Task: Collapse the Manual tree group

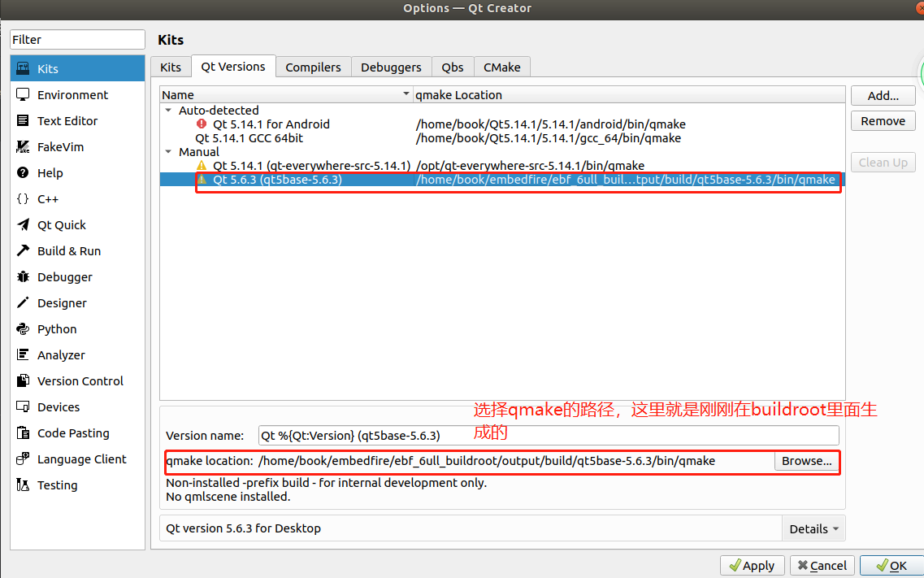Action: (x=168, y=151)
